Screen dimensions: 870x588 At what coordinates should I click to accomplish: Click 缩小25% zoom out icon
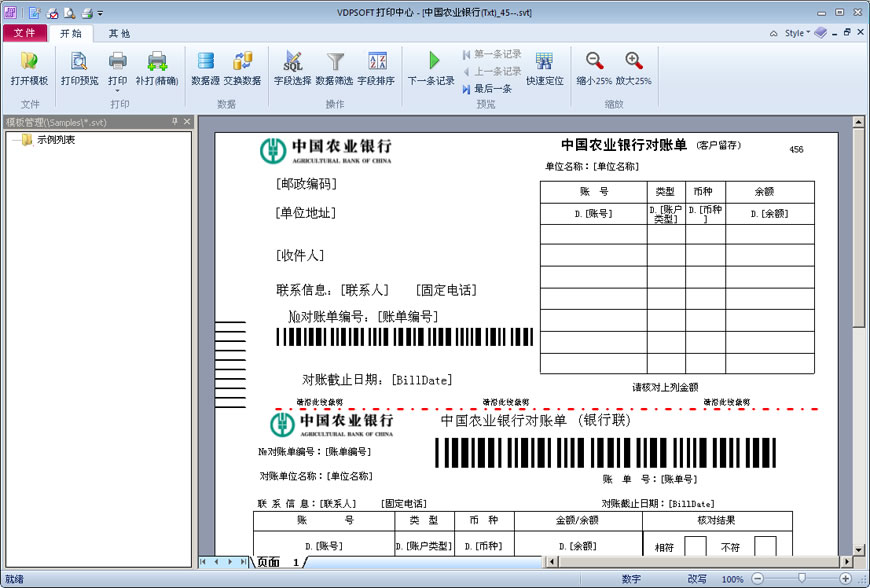594,61
